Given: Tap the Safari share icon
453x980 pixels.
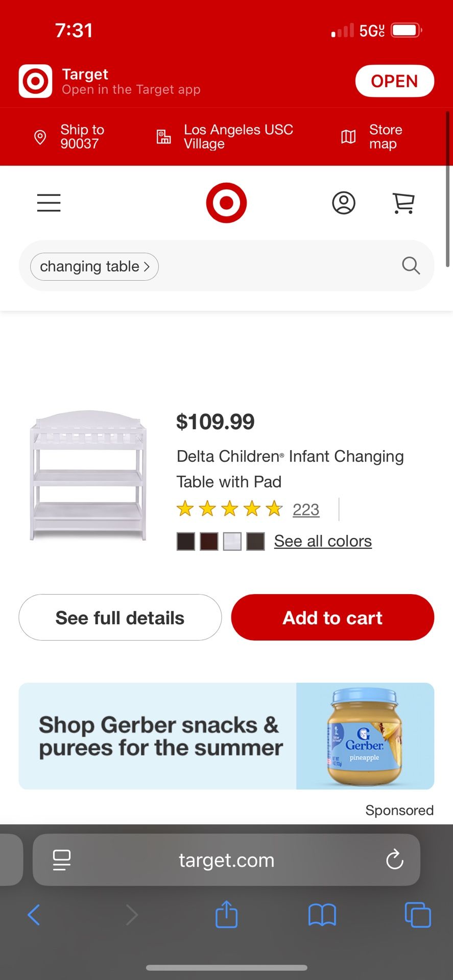Looking at the screenshot, I should pos(226,914).
